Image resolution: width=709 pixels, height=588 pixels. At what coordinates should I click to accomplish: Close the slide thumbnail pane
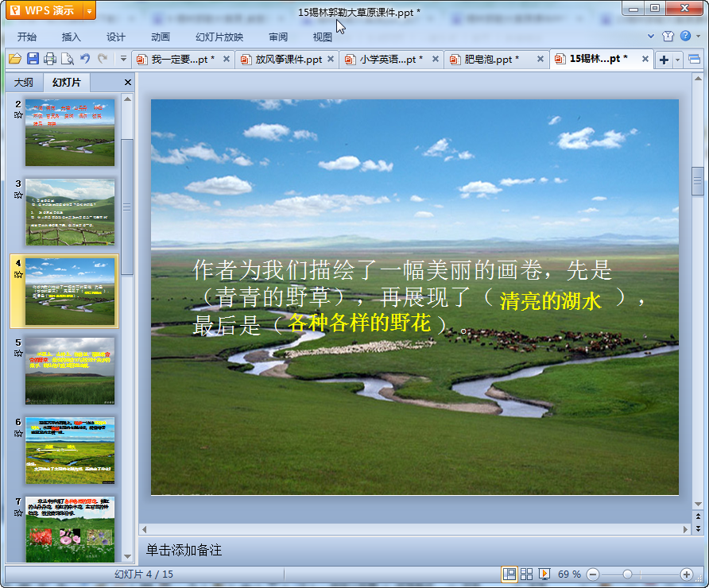(x=128, y=83)
